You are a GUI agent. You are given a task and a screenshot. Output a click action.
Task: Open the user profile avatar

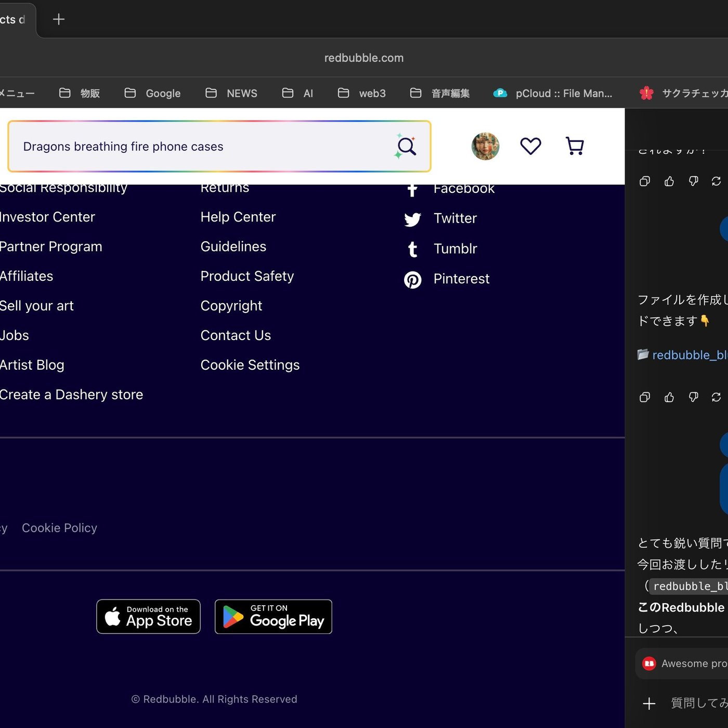tap(485, 146)
